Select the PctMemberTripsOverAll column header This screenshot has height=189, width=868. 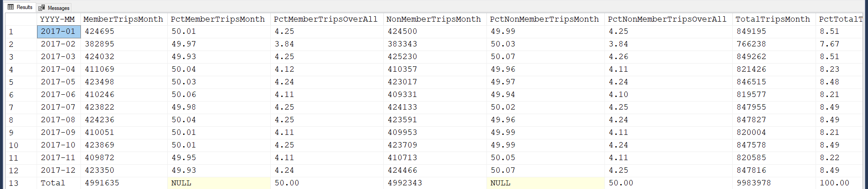(x=325, y=19)
